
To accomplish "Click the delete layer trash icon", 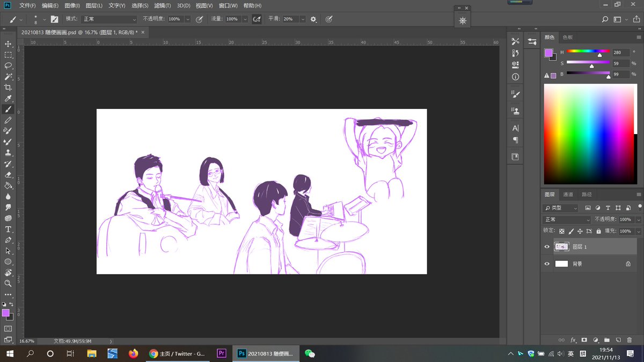I will [x=630, y=340].
